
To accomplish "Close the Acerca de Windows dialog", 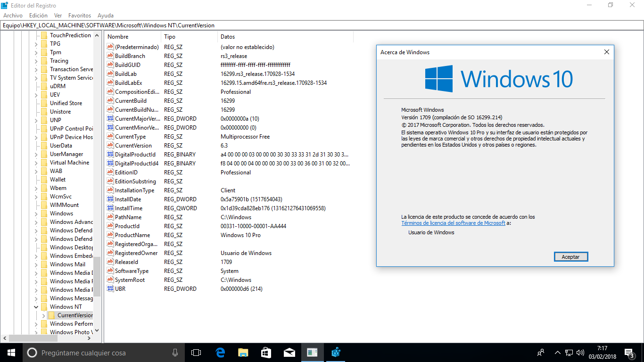I will pyautogui.click(x=606, y=52).
